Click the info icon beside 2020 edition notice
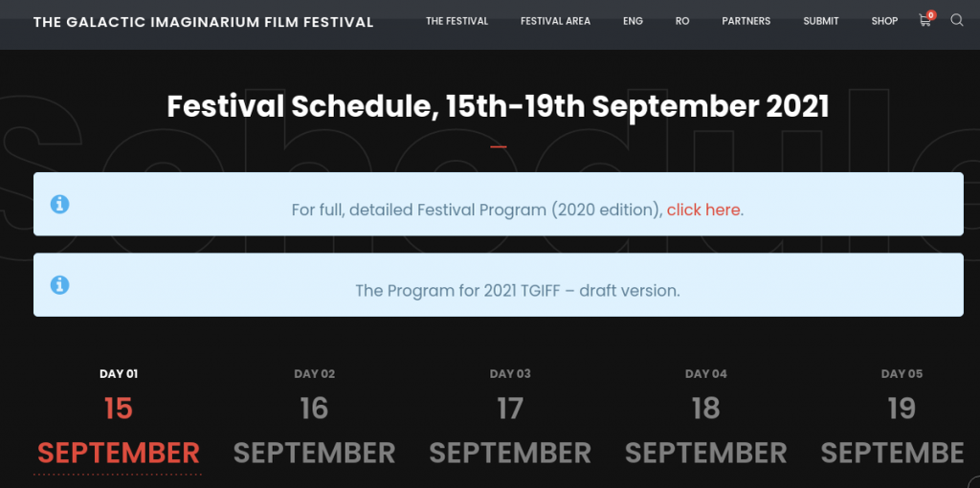 coord(59,204)
